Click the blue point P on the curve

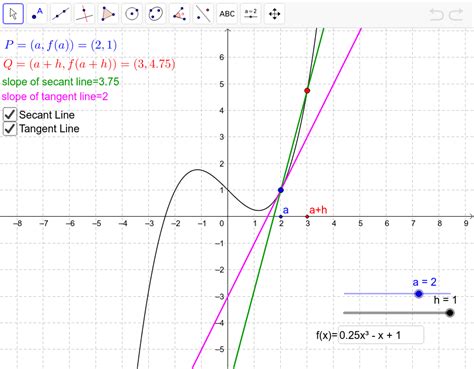(x=281, y=190)
